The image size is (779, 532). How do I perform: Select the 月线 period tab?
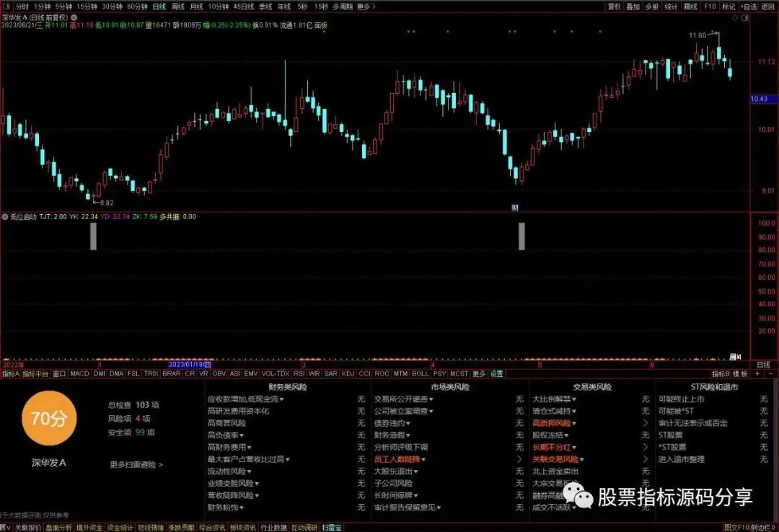(197, 6)
